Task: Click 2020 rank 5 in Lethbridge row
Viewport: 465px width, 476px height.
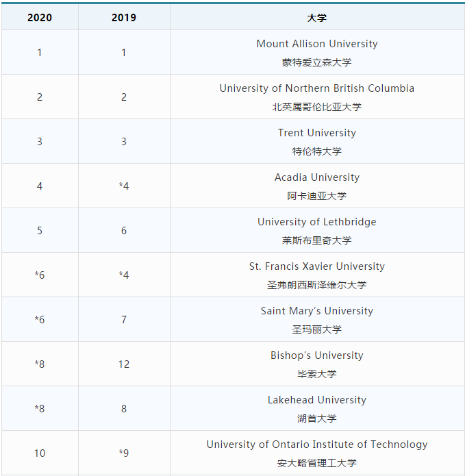Action: (40, 231)
